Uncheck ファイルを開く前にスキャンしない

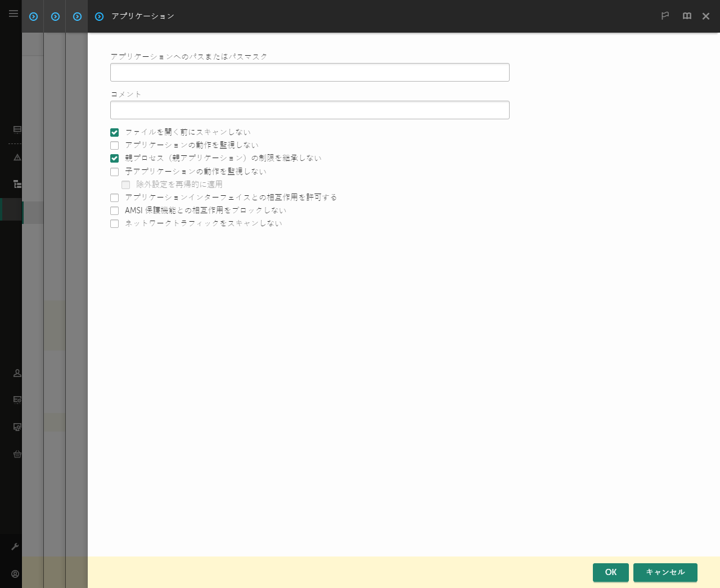click(x=114, y=132)
